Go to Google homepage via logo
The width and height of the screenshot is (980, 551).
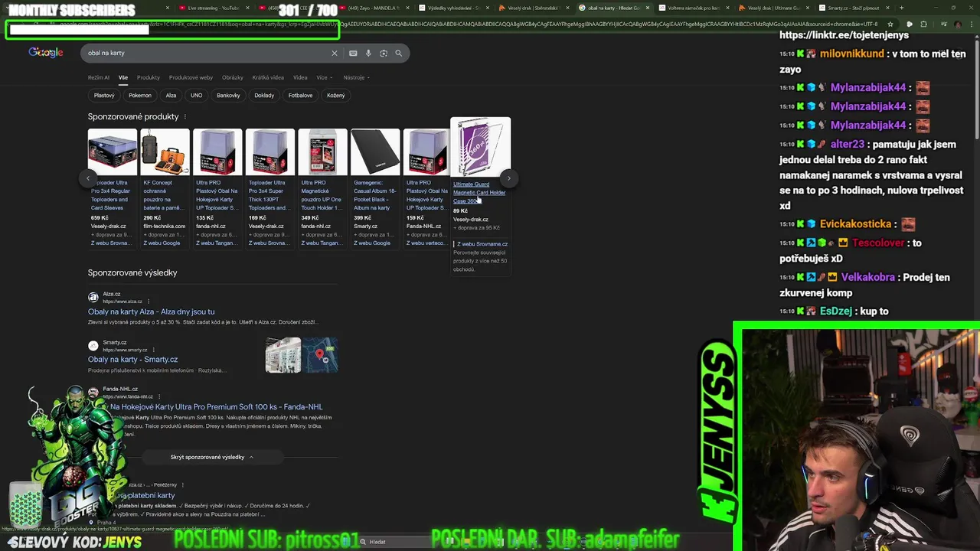46,52
